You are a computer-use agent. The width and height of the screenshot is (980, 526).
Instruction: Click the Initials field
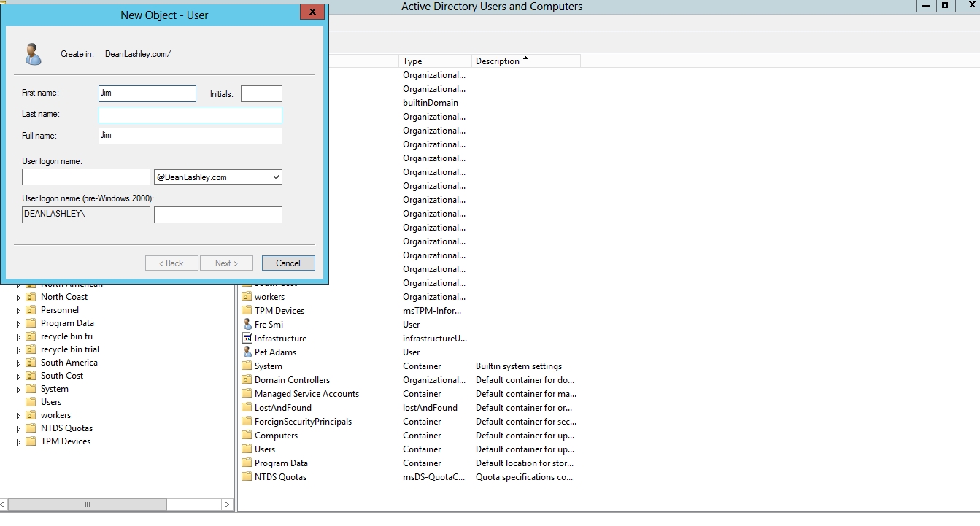click(x=261, y=93)
